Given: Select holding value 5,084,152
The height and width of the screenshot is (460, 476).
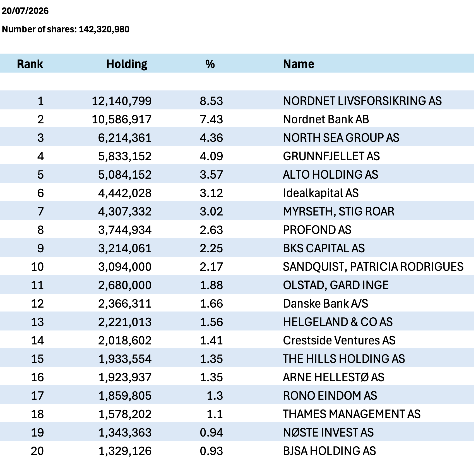Looking at the screenshot, I should (x=125, y=174).
